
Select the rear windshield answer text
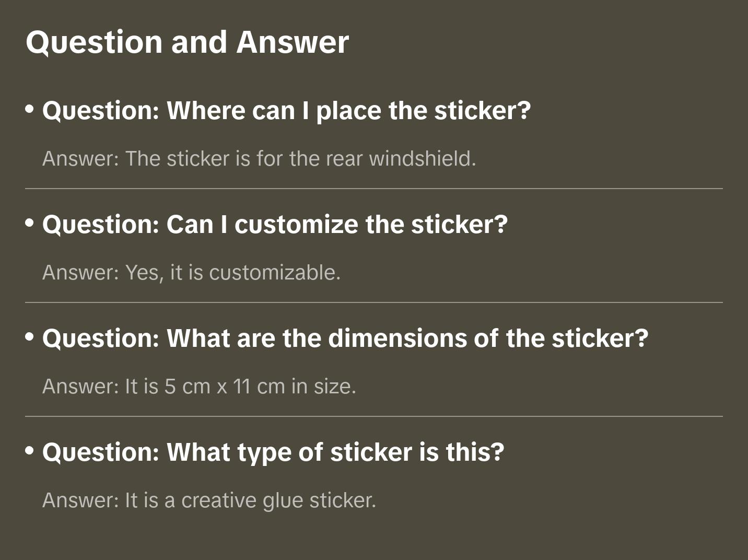click(259, 159)
